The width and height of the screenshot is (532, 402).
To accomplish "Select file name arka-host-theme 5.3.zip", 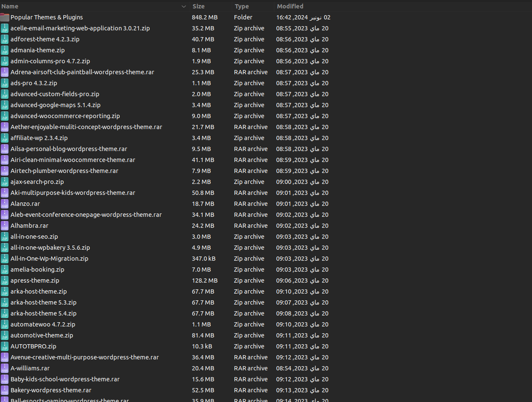I will [x=43, y=302].
